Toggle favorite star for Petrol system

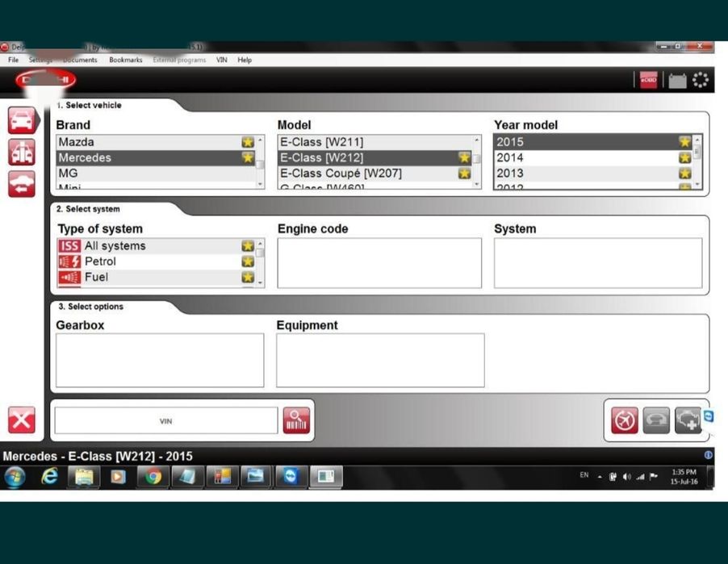coord(248,261)
